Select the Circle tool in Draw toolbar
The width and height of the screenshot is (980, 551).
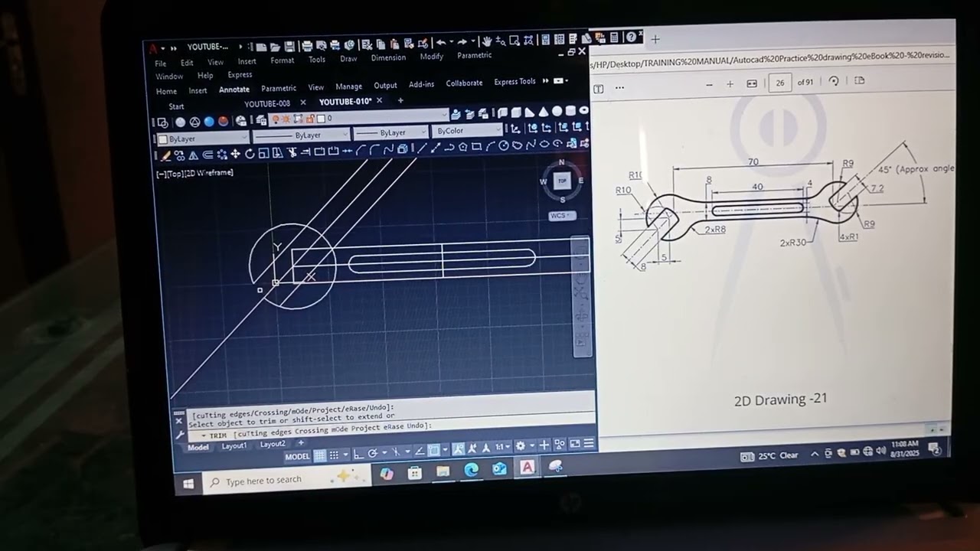click(x=504, y=145)
